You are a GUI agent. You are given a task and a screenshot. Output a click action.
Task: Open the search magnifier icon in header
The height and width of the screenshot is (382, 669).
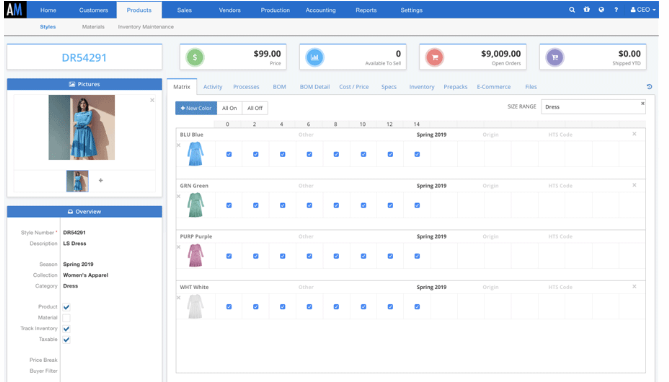click(572, 9)
